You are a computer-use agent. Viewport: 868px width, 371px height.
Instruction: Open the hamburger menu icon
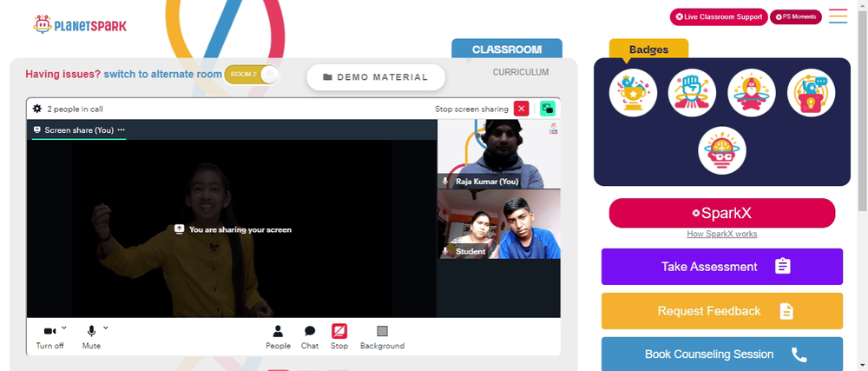click(x=838, y=16)
